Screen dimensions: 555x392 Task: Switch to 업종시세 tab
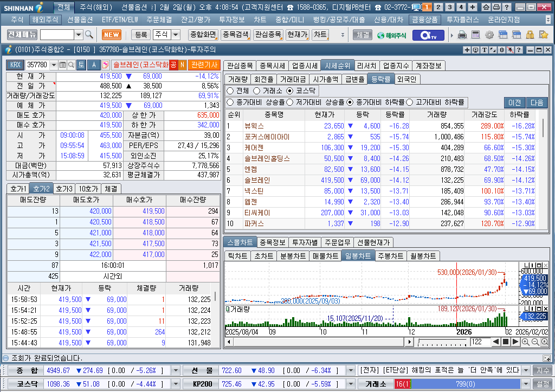click(305, 66)
